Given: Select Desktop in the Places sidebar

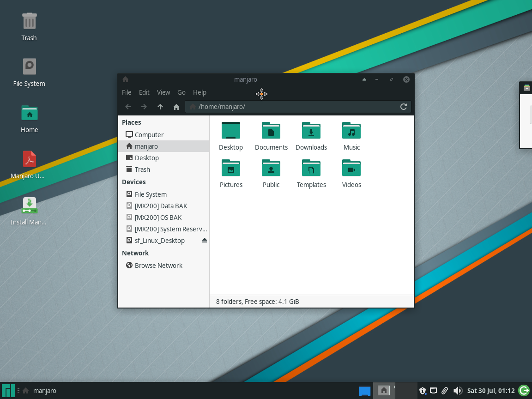Looking at the screenshot, I should [x=163, y=158].
